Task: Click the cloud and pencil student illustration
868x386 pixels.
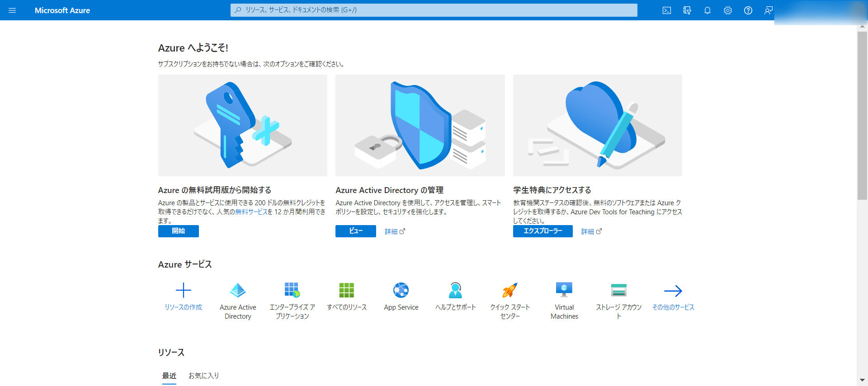Action: (x=598, y=125)
